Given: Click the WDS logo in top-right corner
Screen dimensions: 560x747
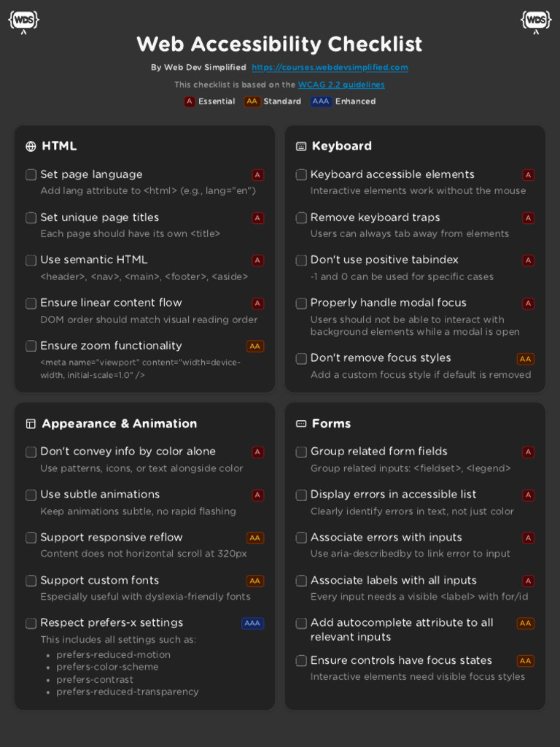Looking at the screenshot, I should [536, 20].
